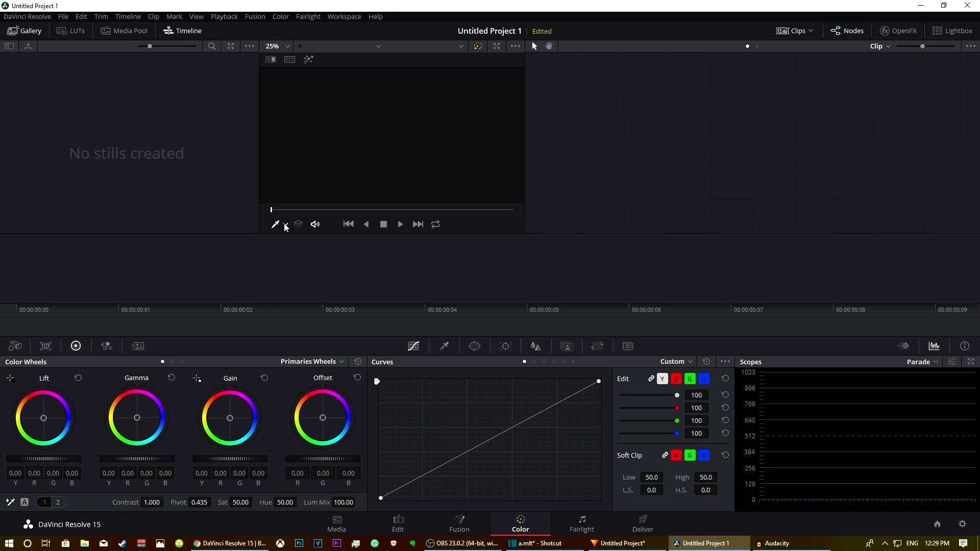Open the Curves palette icon

point(413,346)
